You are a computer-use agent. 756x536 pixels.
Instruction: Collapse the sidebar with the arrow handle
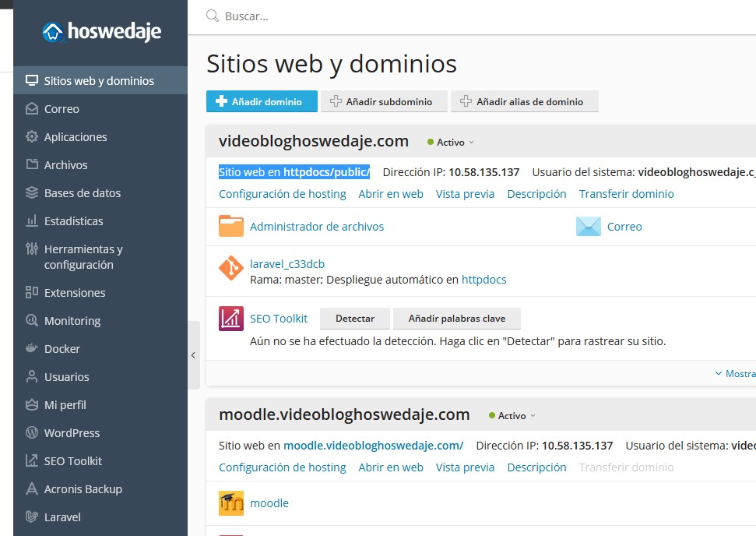pyautogui.click(x=193, y=355)
